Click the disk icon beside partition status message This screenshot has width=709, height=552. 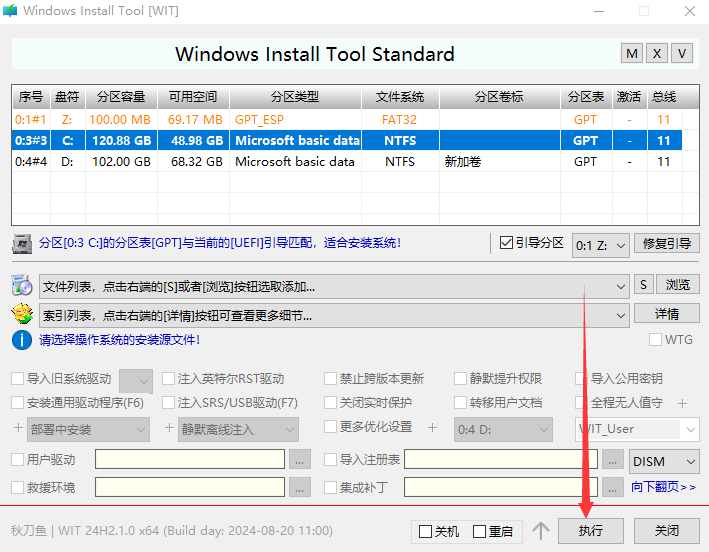tap(22, 244)
